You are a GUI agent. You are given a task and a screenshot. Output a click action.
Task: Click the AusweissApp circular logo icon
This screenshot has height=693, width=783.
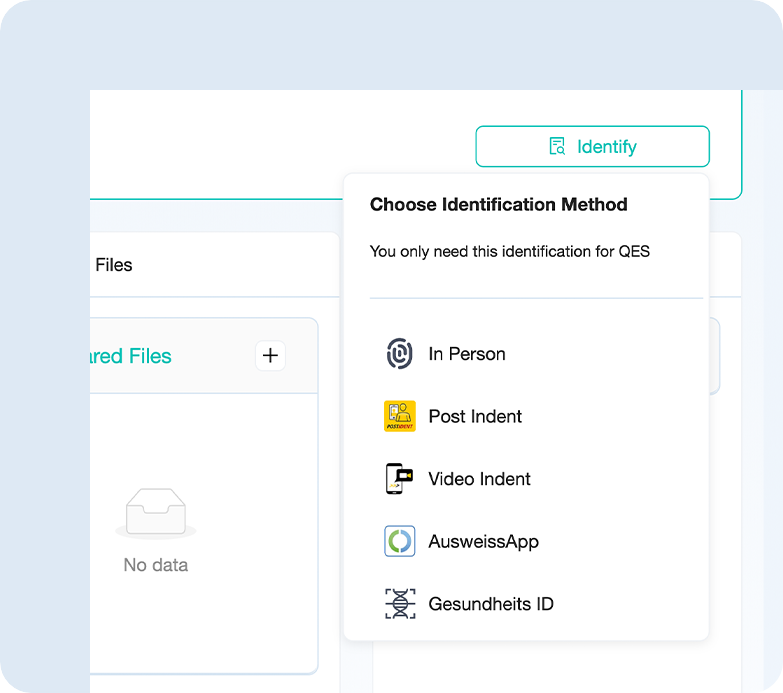(x=399, y=541)
